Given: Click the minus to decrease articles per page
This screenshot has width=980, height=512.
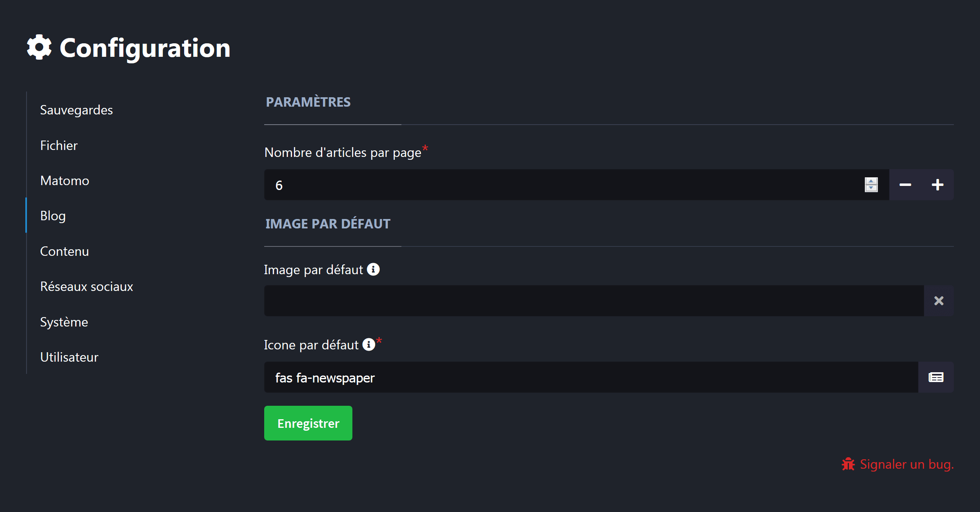Looking at the screenshot, I should click(x=906, y=185).
